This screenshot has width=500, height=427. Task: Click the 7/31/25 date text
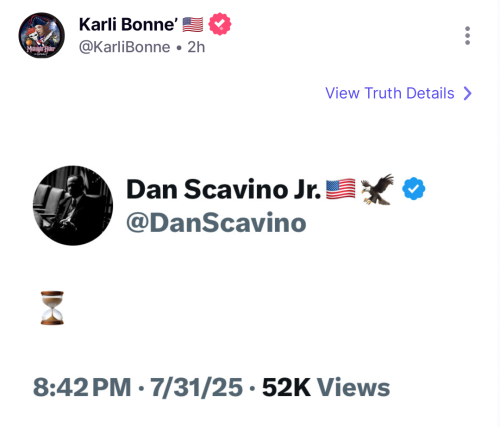tap(196, 387)
